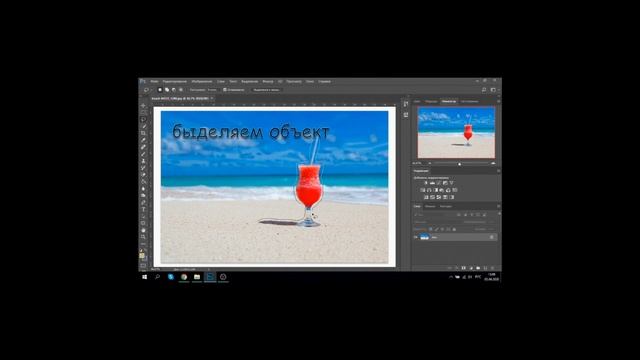Viewport: 640px width, 360px height.
Task: Select the Pen tool
Action: [x=143, y=202]
